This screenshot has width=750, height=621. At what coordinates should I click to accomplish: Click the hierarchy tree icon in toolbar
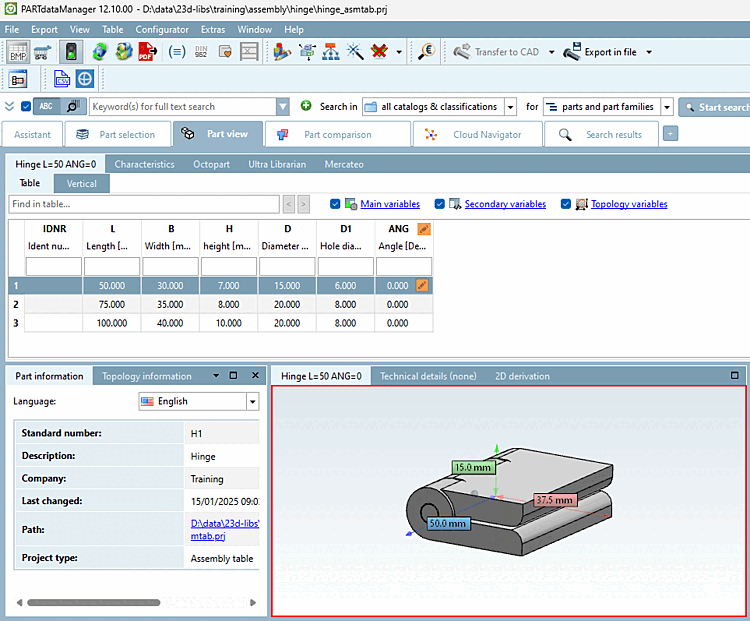pos(331,52)
